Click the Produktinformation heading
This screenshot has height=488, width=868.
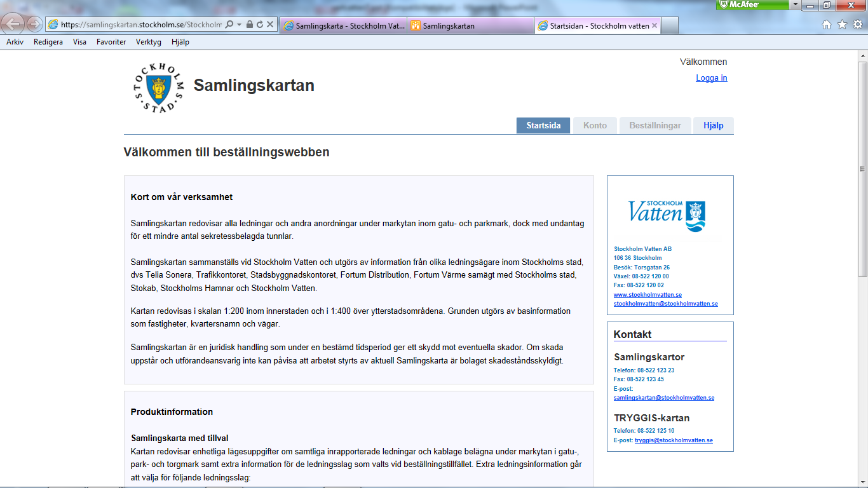(172, 412)
